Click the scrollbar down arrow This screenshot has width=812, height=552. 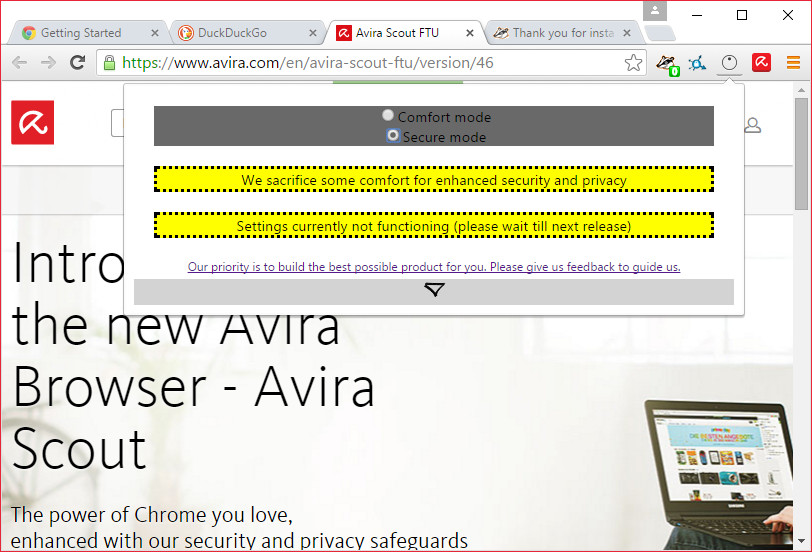point(801,541)
